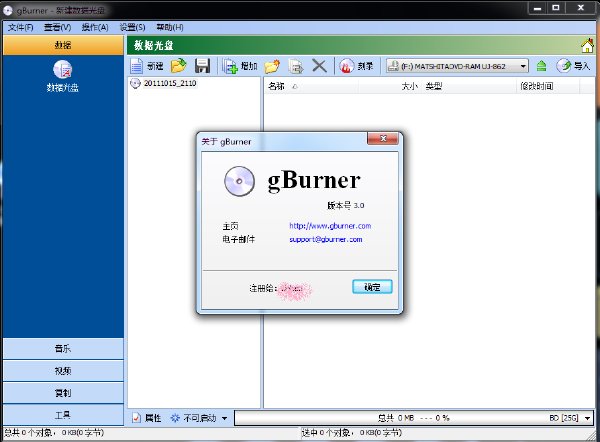Click the OK (确定) button in About dialog

[x=372, y=287]
